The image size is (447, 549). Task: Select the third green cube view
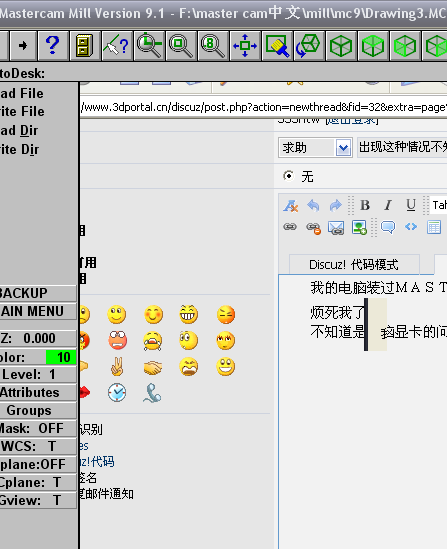(405, 46)
